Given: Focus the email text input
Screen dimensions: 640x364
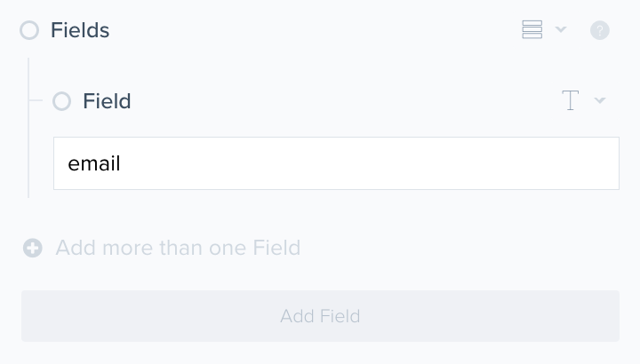Looking at the screenshot, I should [x=336, y=163].
